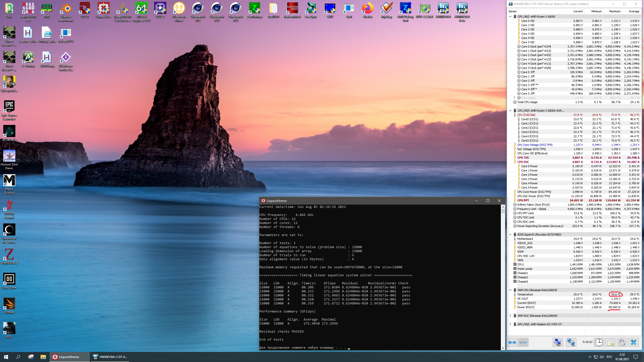Start logging with the sheet-plus icon

pyautogui.click(x=610, y=342)
